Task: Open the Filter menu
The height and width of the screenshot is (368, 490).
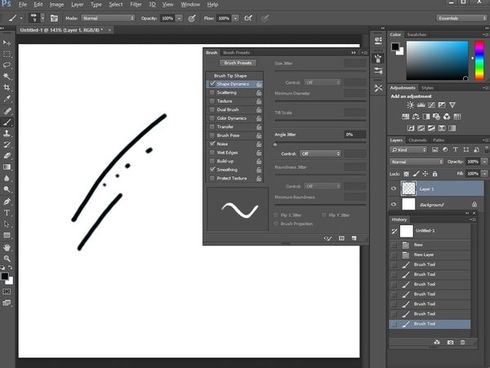Action: [136, 4]
